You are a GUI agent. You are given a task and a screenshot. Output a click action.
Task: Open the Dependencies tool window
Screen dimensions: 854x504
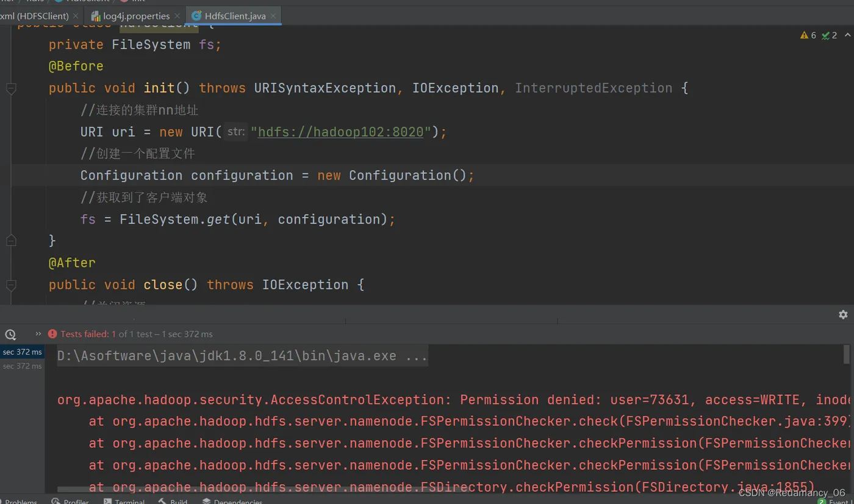point(232,501)
